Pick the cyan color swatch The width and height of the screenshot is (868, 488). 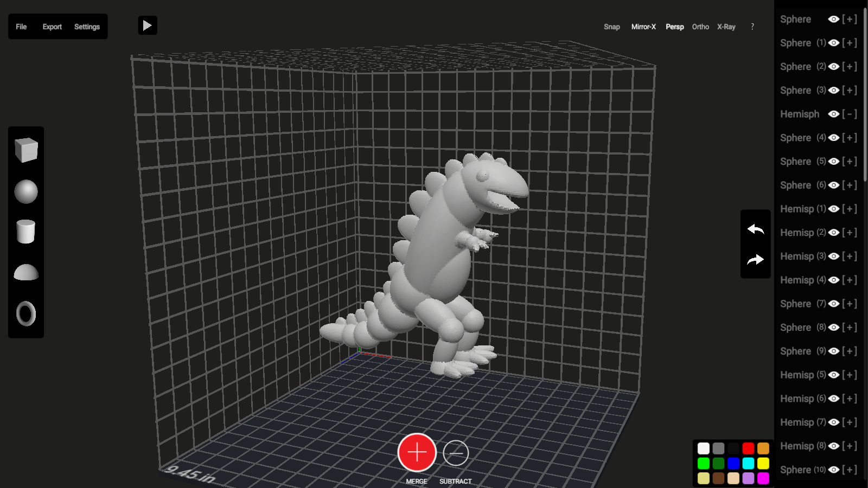tap(748, 464)
